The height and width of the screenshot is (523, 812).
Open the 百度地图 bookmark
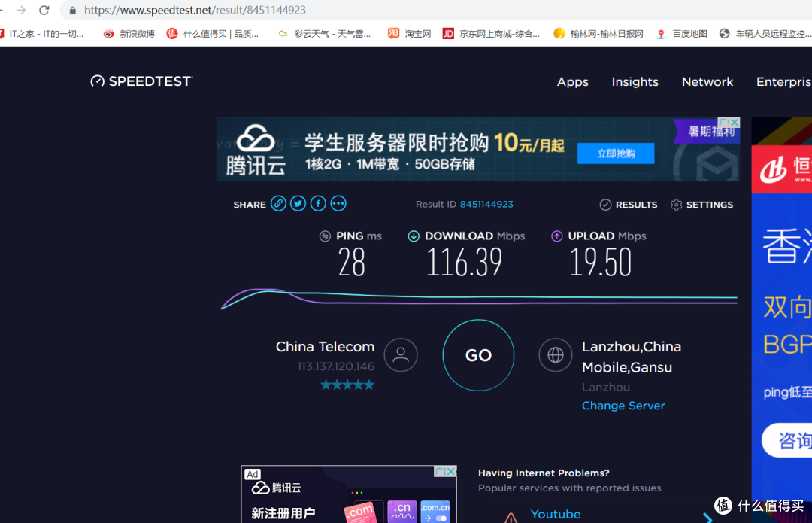point(681,34)
